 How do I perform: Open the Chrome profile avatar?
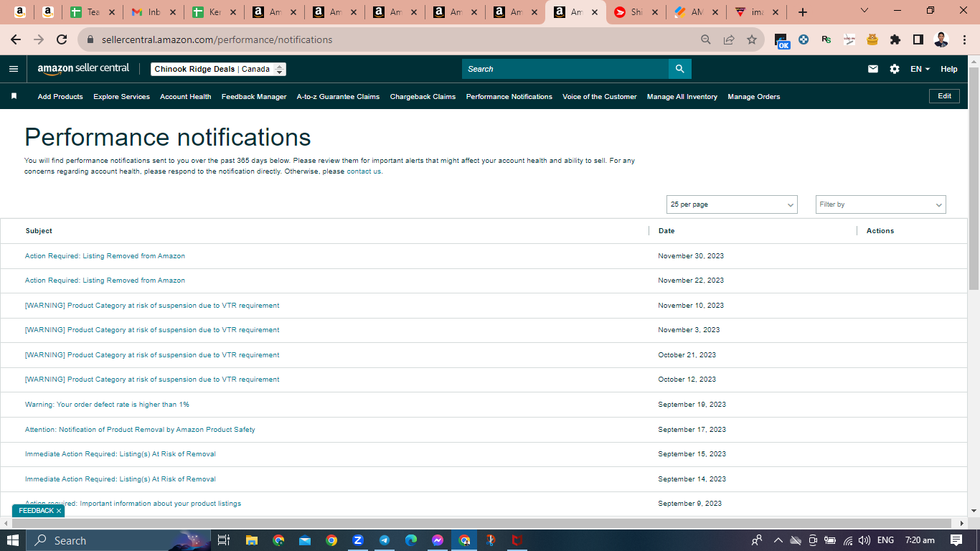coord(941,40)
